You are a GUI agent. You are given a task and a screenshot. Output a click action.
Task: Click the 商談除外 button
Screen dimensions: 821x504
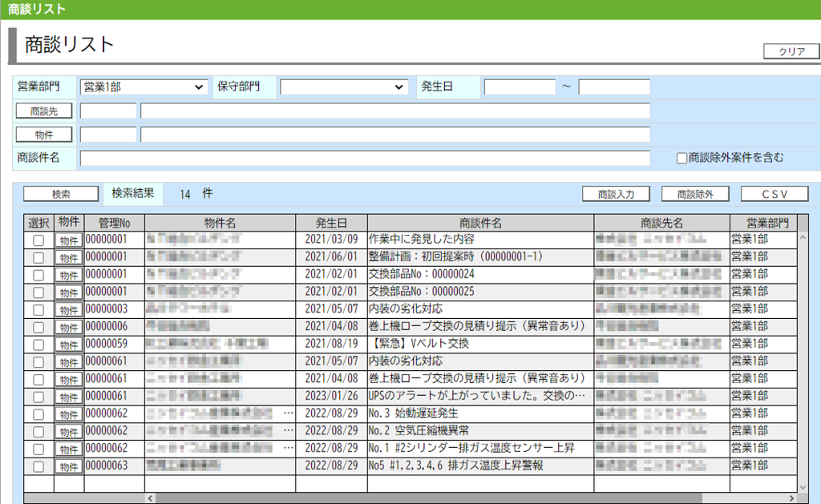[x=694, y=193]
